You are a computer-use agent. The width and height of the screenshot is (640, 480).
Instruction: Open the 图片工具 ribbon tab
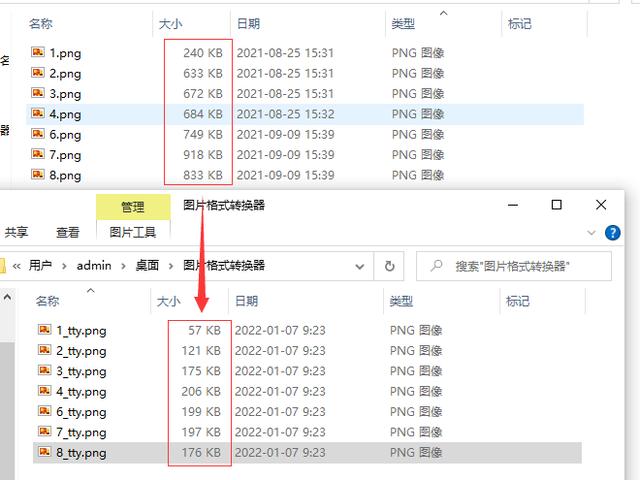click(133, 233)
